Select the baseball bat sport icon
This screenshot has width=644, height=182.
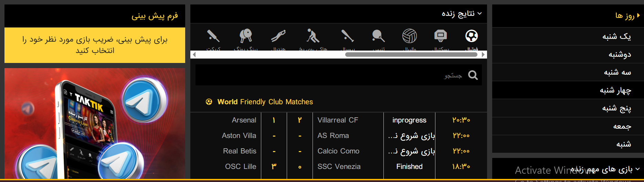click(x=347, y=36)
